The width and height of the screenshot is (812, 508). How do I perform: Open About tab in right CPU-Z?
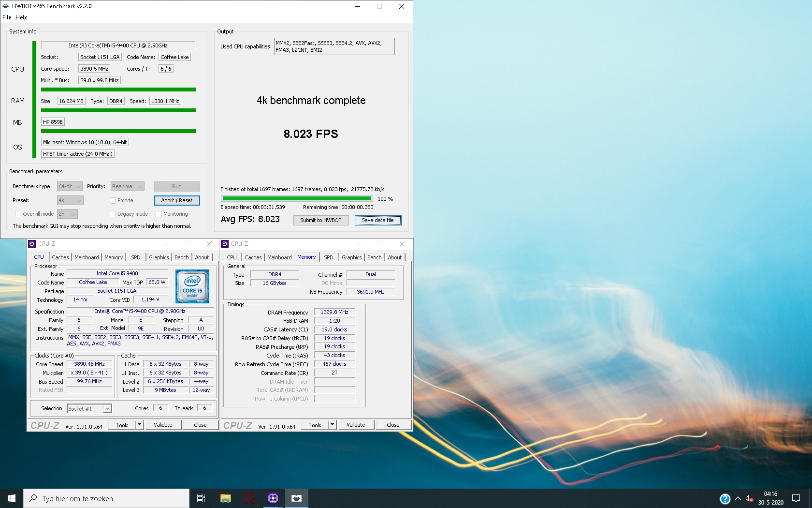395,257
